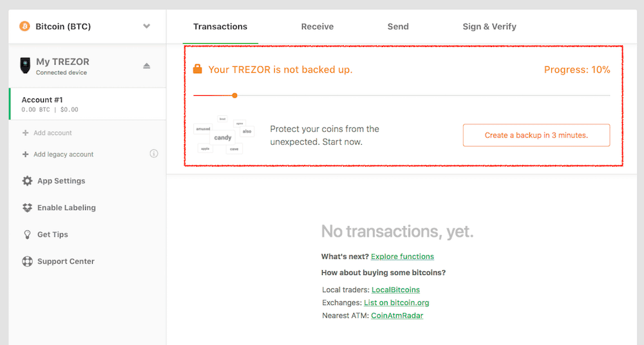This screenshot has height=345, width=644.
Task: Click the backup progress slider handle
Action: [234, 95]
